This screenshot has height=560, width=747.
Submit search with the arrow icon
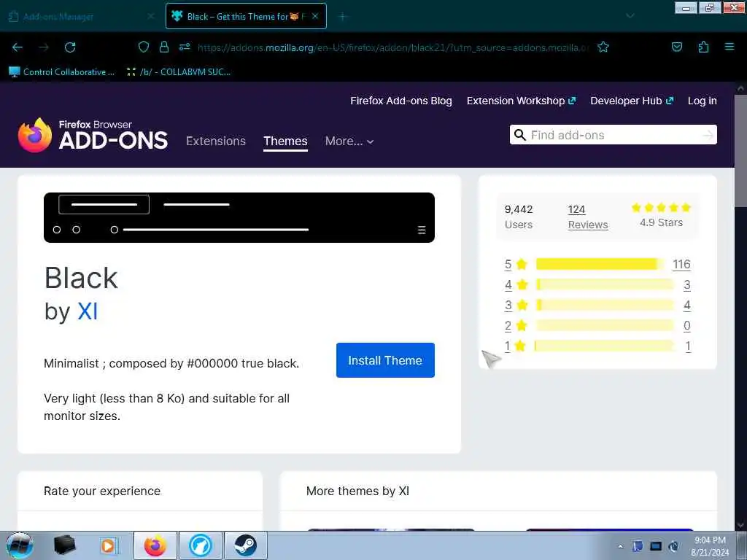[x=708, y=135]
